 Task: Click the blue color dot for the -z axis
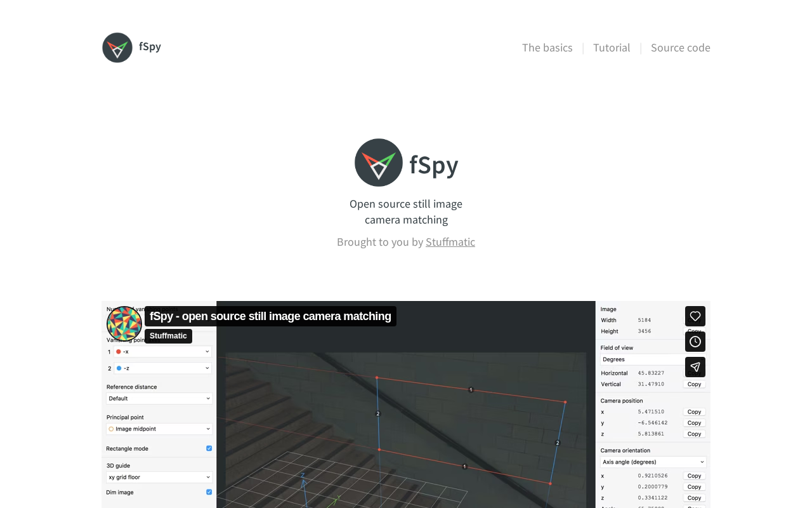coord(119,368)
